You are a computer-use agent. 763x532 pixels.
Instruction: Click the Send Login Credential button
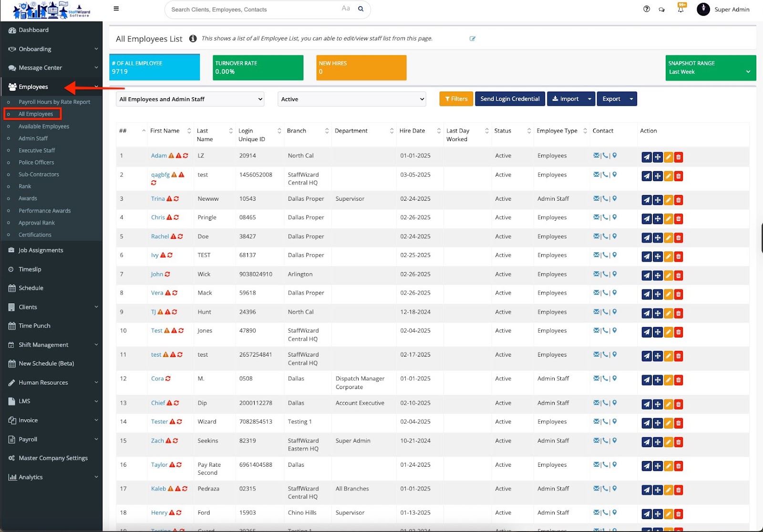[x=510, y=99]
